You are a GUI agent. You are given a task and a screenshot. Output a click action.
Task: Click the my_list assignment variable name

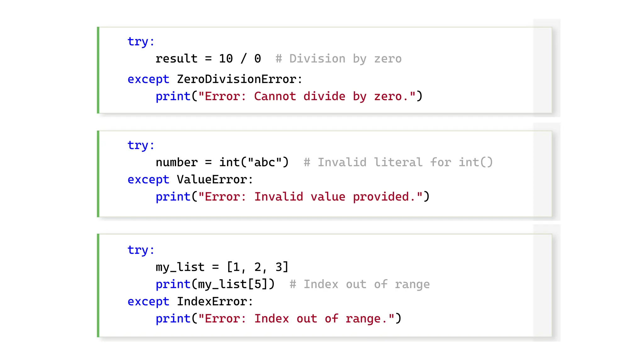[180, 267]
